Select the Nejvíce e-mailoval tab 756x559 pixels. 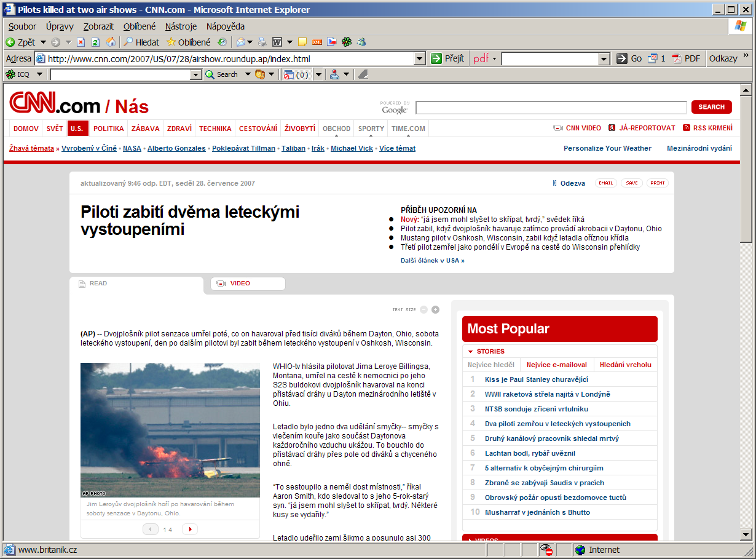pyautogui.click(x=557, y=365)
